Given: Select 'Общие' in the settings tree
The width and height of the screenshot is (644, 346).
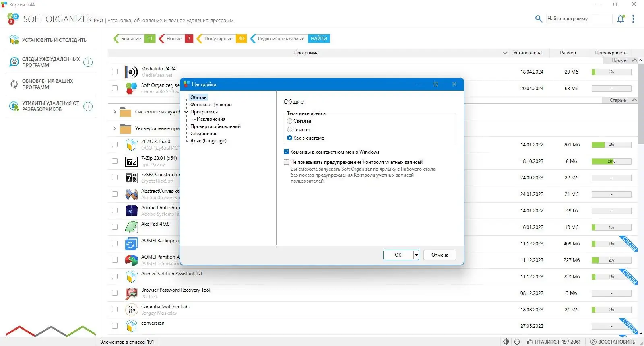Looking at the screenshot, I should [x=198, y=97].
